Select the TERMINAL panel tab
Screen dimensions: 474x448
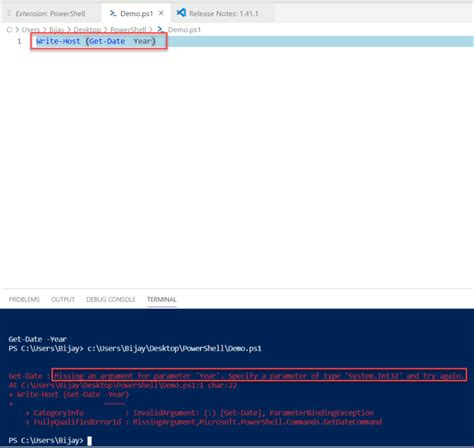click(x=162, y=299)
